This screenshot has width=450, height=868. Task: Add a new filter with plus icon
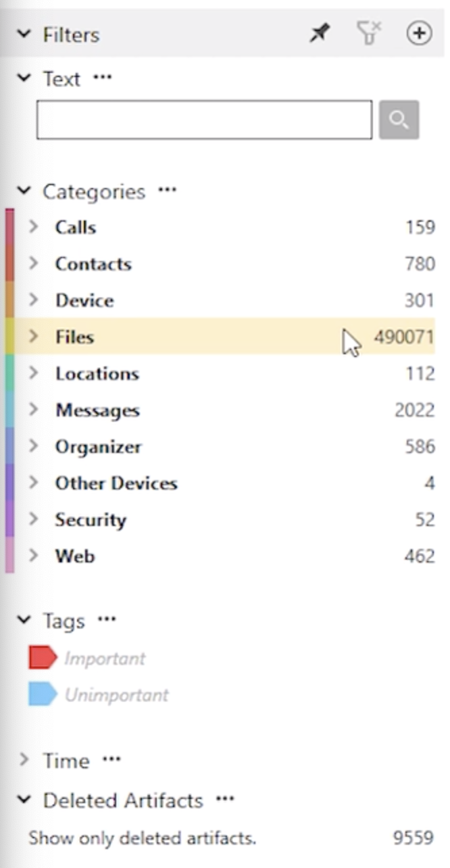(419, 34)
